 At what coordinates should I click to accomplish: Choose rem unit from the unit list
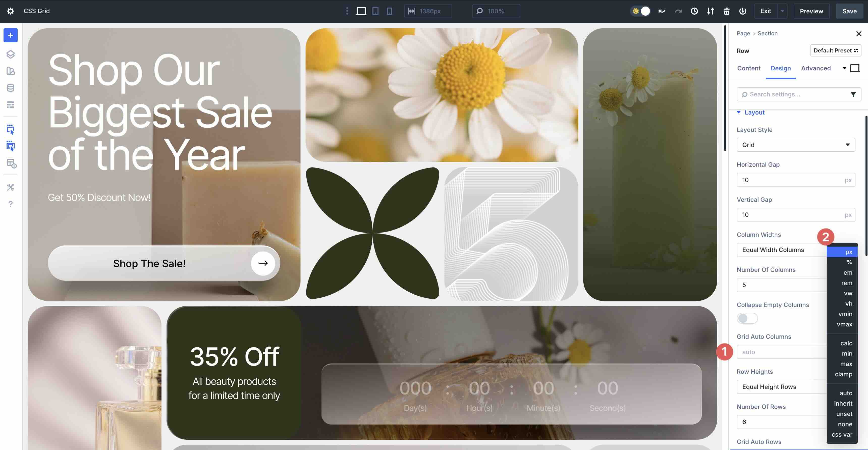(x=847, y=283)
